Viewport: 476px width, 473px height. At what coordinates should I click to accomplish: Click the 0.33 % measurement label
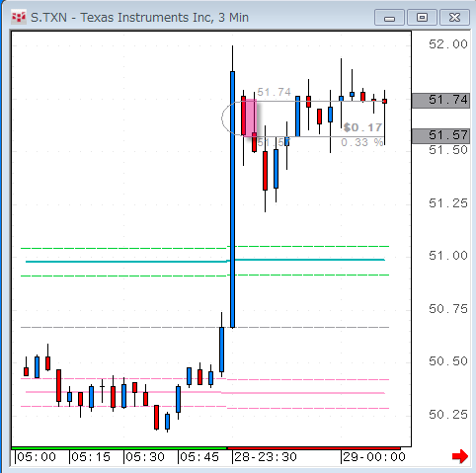pyautogui.click(x=362, y=142)
